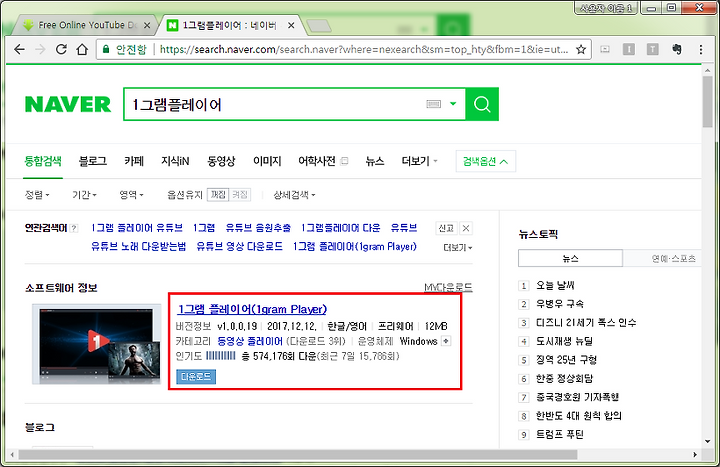Click the browser address bar URL
Image resolution: width=720 pixels, height=467 pixels.
coord(364,49)
